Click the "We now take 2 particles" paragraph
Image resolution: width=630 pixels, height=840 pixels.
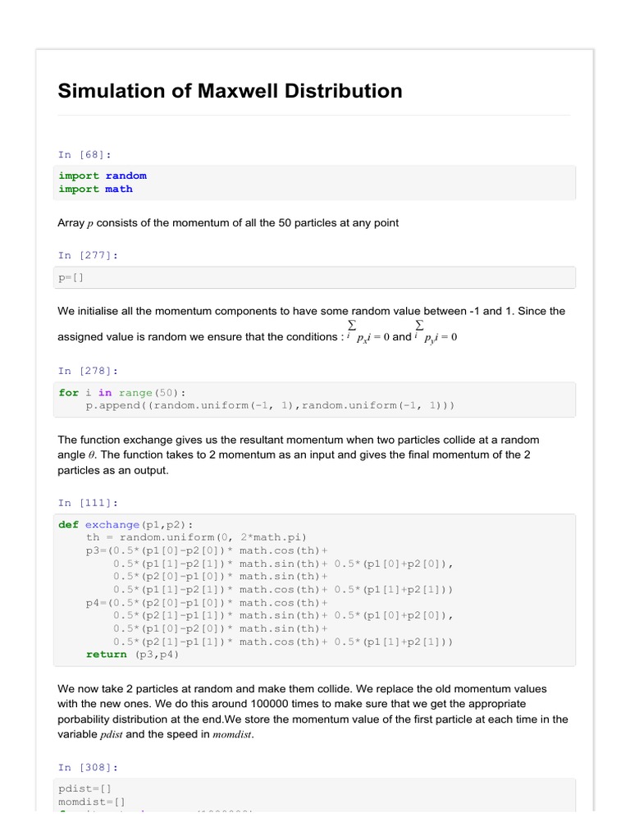312,704
